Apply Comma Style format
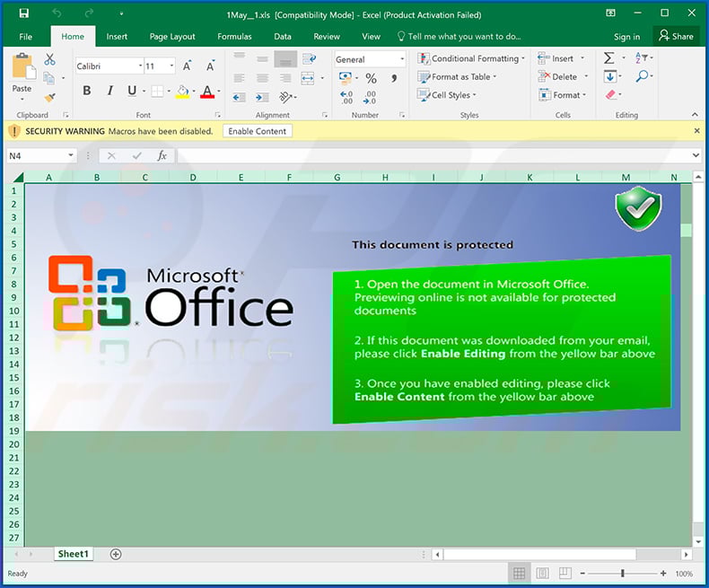This screenshot has width=709, height=588. tap(394, 78)
